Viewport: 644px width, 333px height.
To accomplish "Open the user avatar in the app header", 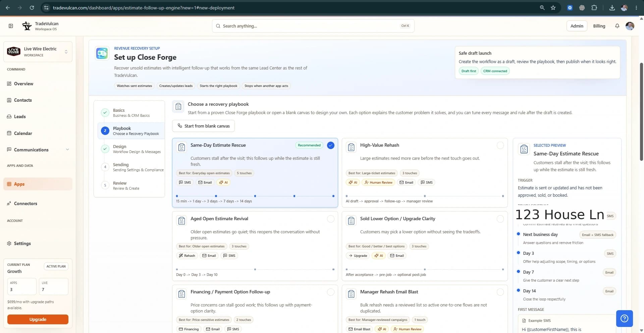I will coord(630,26).
